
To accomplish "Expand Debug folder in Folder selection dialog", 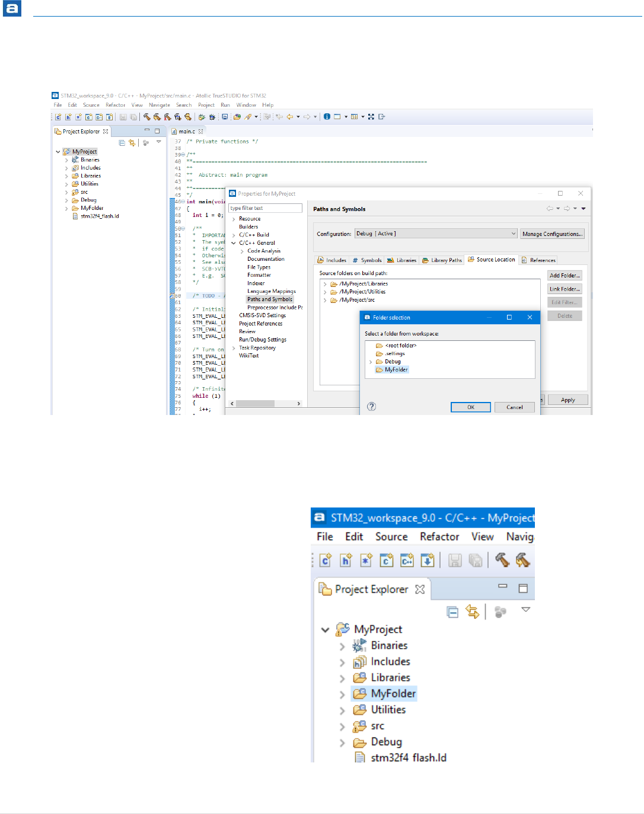I will [x=371, y=362].
